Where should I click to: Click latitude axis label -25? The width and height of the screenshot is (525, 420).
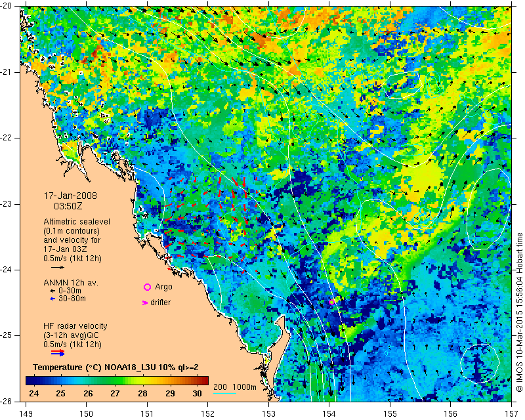pyautogui.click(x=7, y=335)
